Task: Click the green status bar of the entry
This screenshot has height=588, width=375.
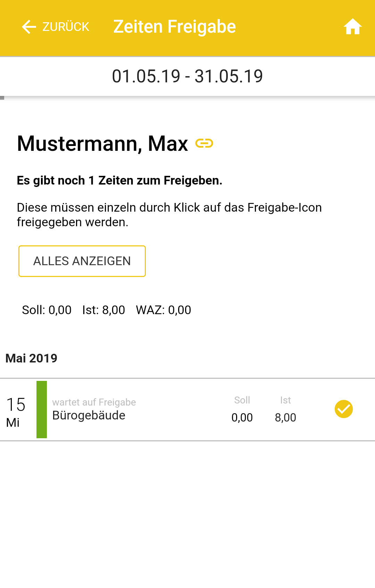Action: tap(42, 409)
